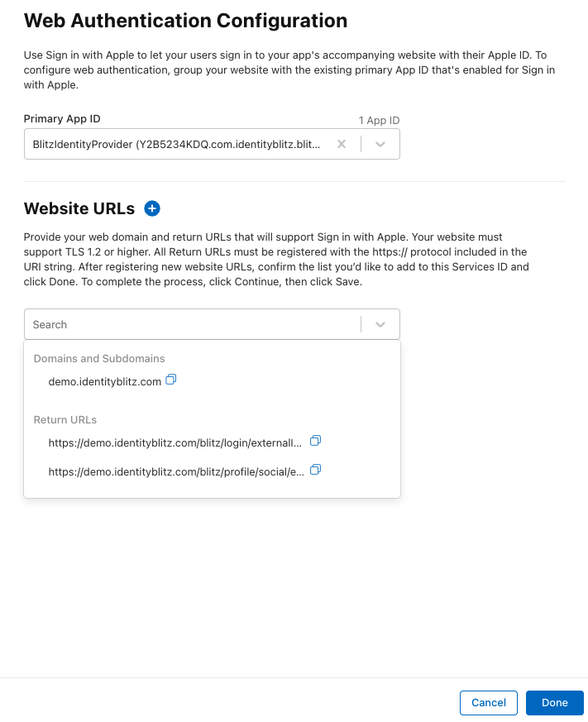Click Cancel to discard the configuration

click(489, 703)
